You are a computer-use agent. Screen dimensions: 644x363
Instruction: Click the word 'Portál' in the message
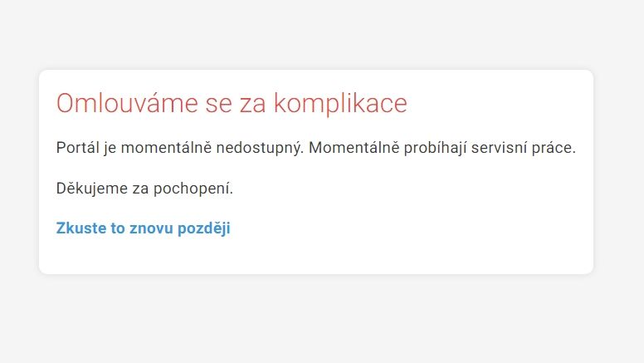click(x=78, y=148)
